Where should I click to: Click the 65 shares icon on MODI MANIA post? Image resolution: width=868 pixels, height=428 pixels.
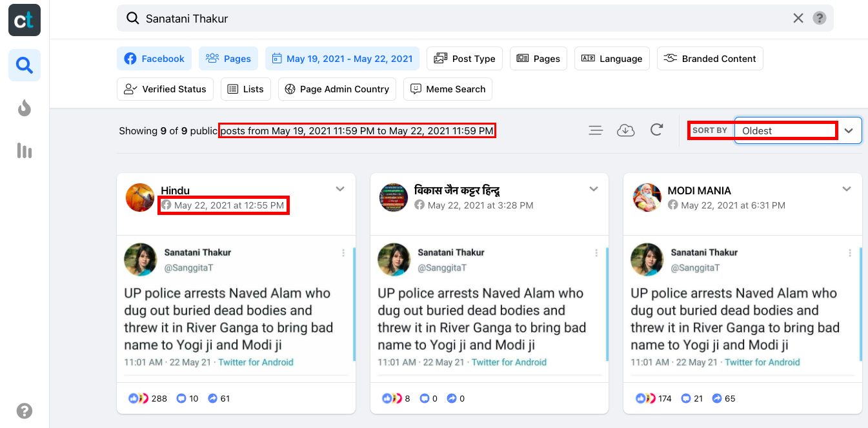pyautogui.click(x=717, y=398)
